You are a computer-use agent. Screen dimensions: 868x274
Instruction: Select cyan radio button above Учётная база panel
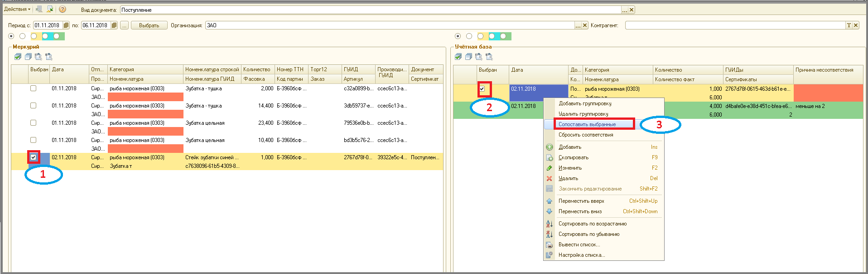[x=492, y=36]
